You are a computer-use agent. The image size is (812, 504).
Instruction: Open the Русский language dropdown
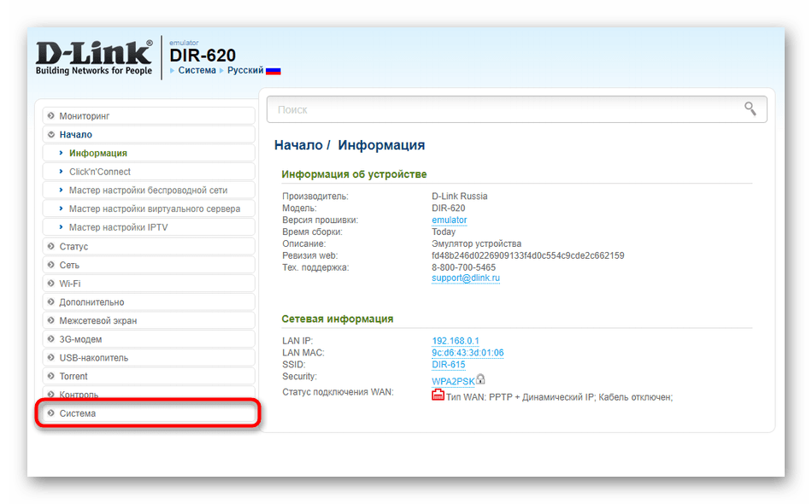click(245, 70)
